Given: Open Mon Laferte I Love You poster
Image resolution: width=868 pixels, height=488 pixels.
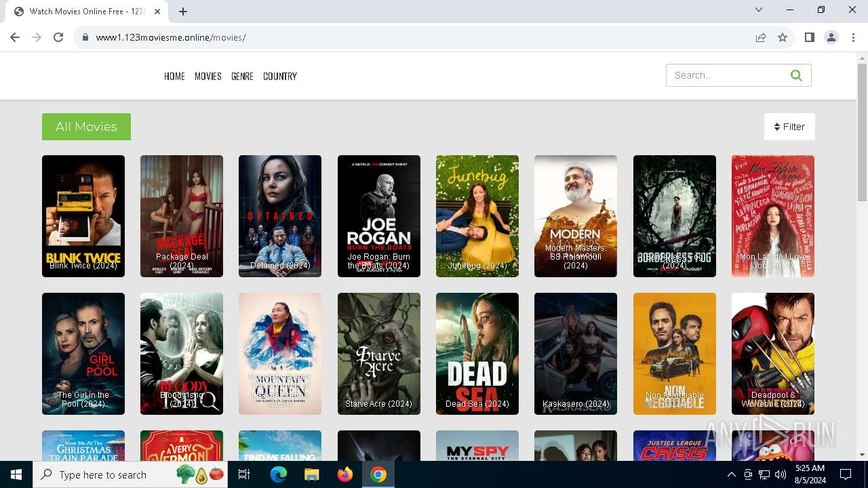Looking at the screenshot, I should pos(773,216).
